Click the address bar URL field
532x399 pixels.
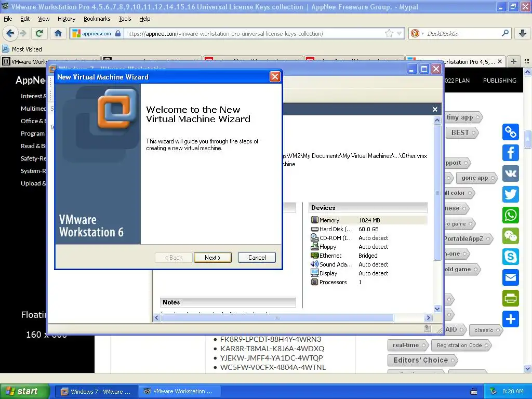click(255, 34)
